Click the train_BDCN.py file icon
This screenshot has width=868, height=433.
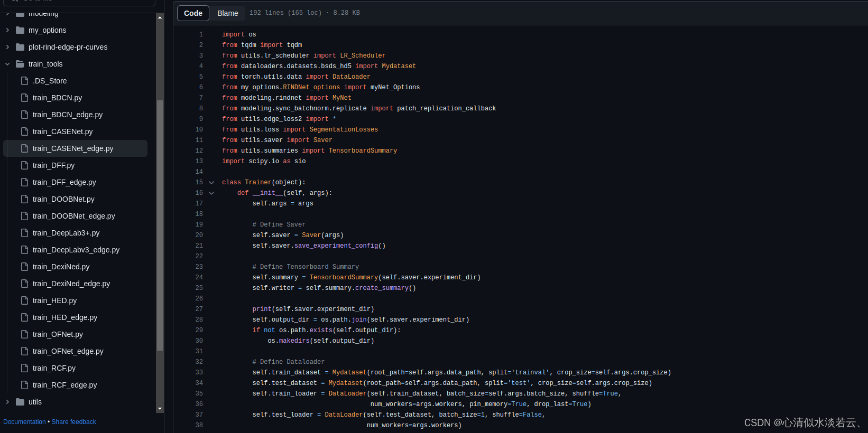coord(24,98)
